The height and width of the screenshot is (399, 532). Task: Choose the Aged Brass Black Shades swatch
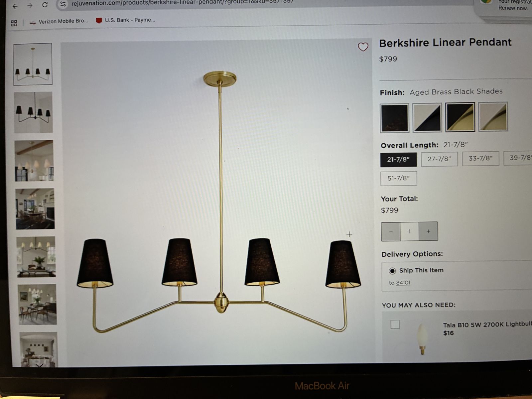(x=460, y=117)
